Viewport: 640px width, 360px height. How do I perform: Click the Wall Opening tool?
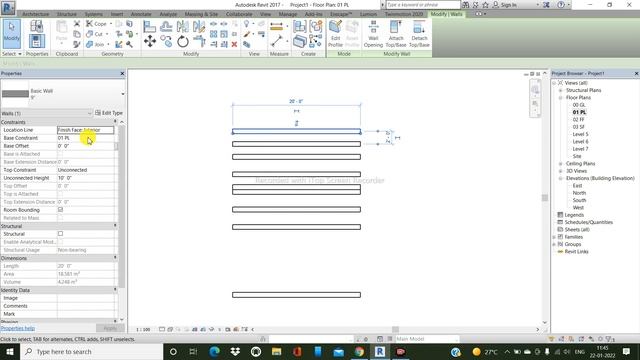coord(373,34)
